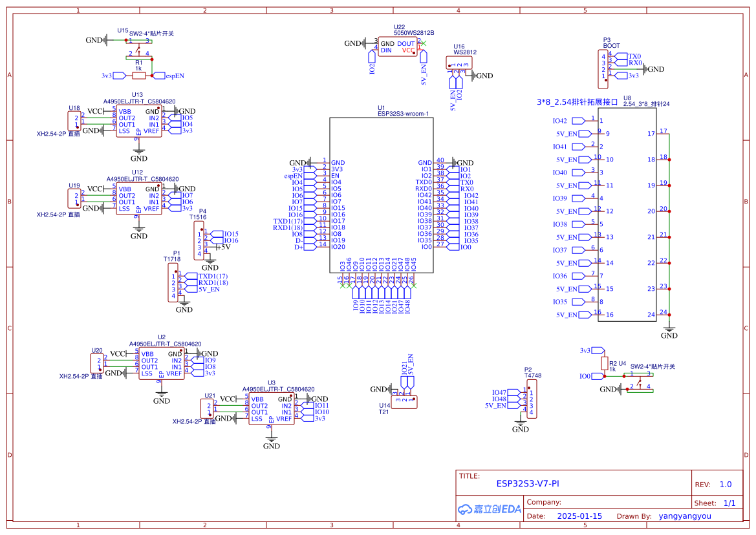Viewport: 756px width, 535px height.
Task: Select the U16 WS2812 connector symbol
Action: [459, 63]
